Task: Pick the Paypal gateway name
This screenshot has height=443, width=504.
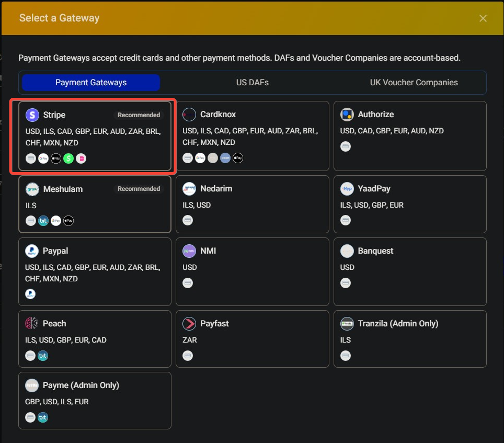Action: (x=55, y=251)
